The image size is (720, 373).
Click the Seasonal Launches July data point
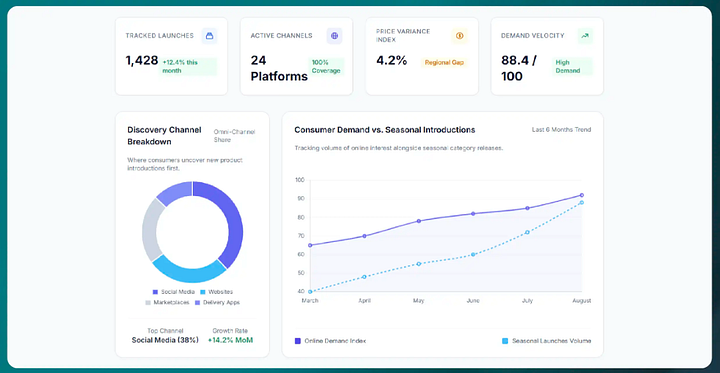[527, 232]
